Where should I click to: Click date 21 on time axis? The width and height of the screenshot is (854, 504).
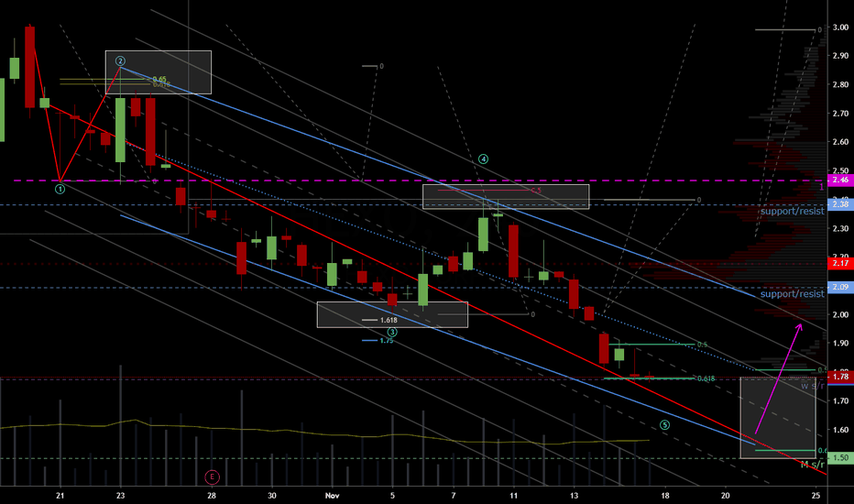point(60,495)
